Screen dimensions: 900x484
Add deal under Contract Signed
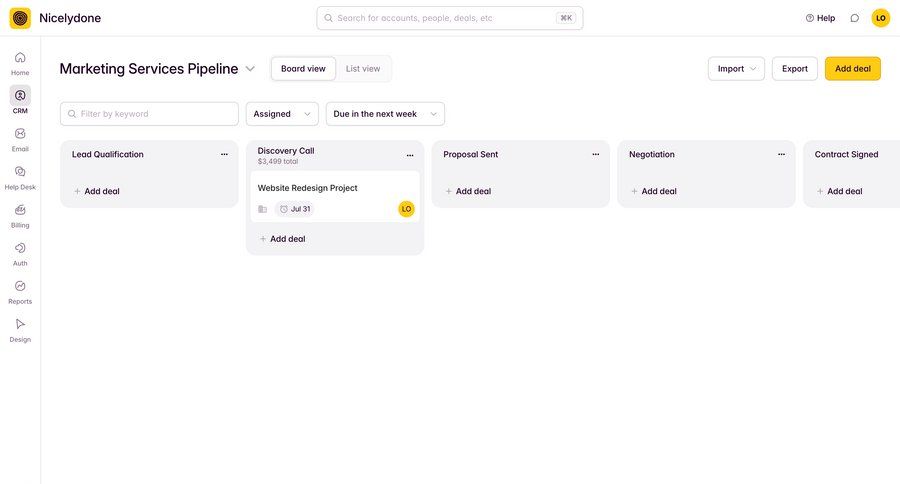click(x=839, y=191)
